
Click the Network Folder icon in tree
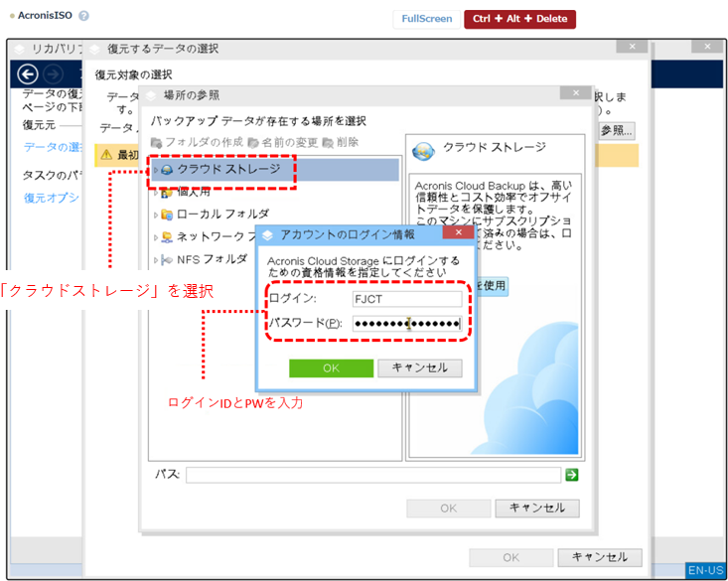(x=166, y=236)
